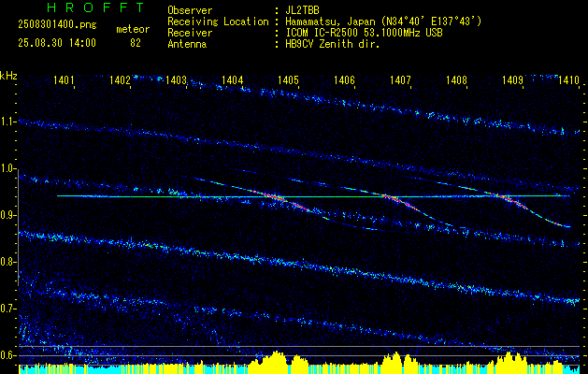Click the 0.8 kHz frequency label

(x=7, y=262)
